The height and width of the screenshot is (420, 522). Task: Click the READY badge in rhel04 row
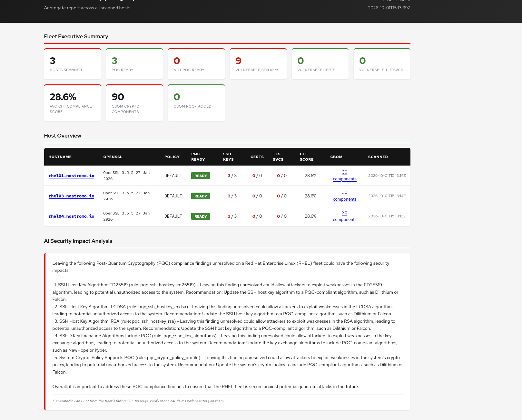point(201,216)
